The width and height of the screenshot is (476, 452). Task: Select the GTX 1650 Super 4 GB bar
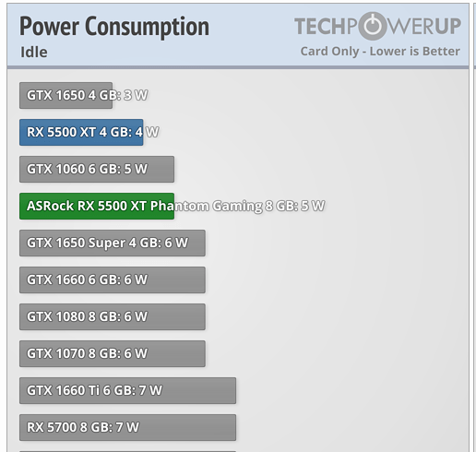coord(113,243)
